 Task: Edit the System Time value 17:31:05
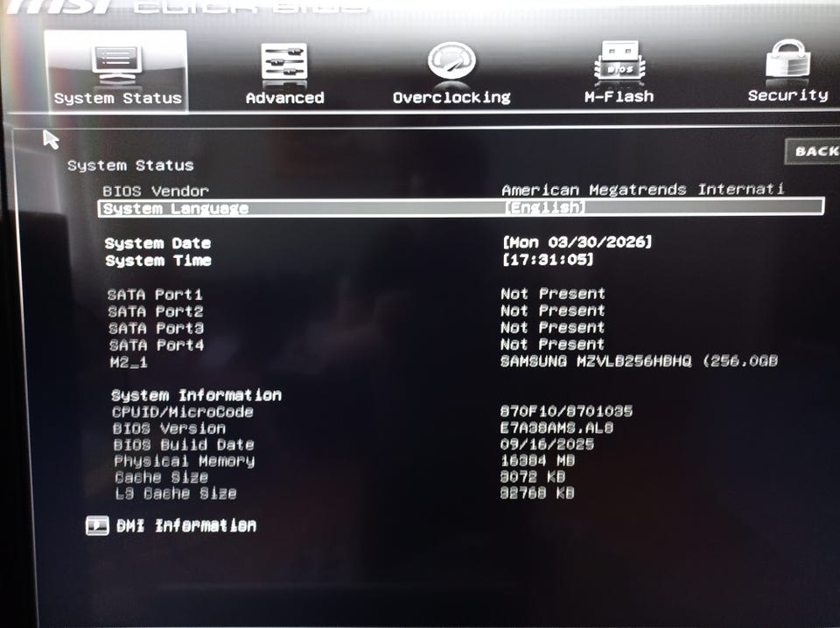point(548,260)
